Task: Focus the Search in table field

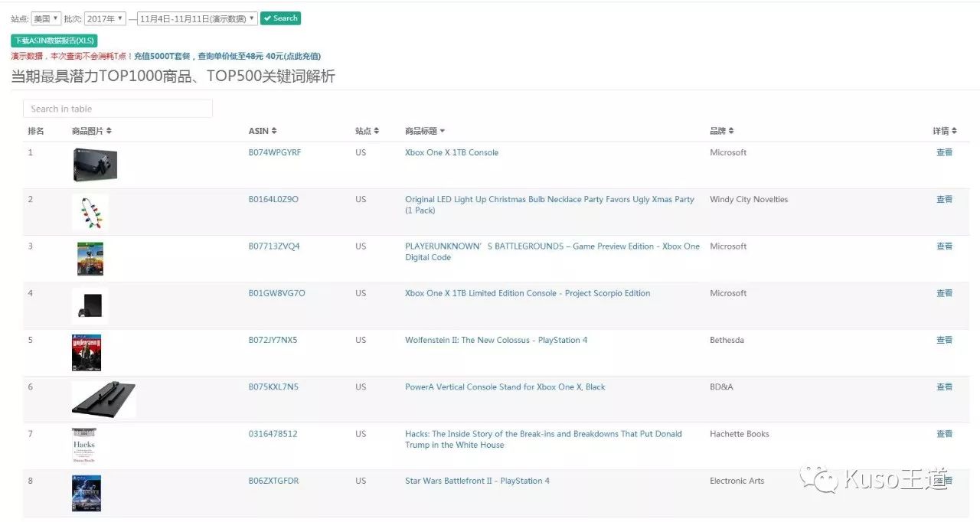Action: click(118, 109)
